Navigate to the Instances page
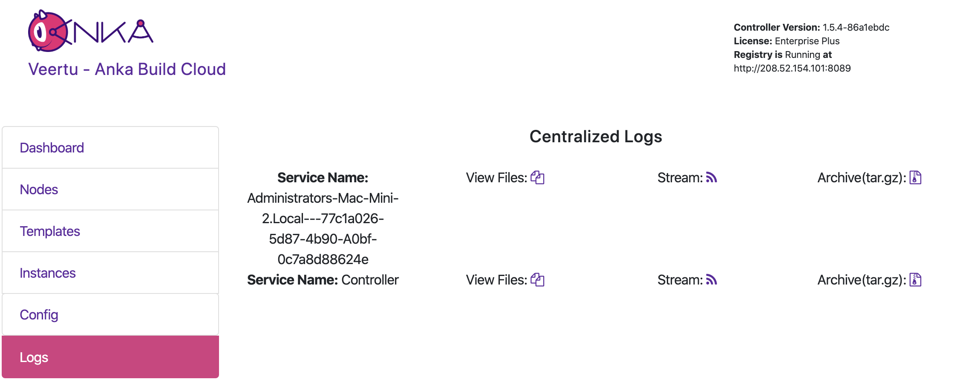 click(x=48, y=273)
